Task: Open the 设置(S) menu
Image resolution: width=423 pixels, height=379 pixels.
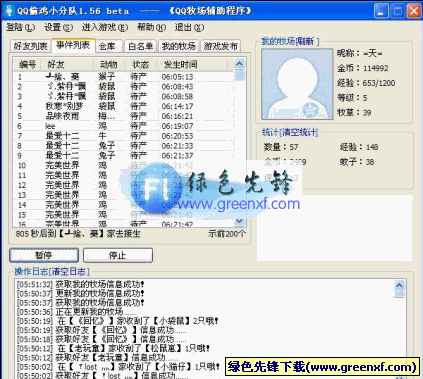Action: pyautogui.click(x=58, y=28)
